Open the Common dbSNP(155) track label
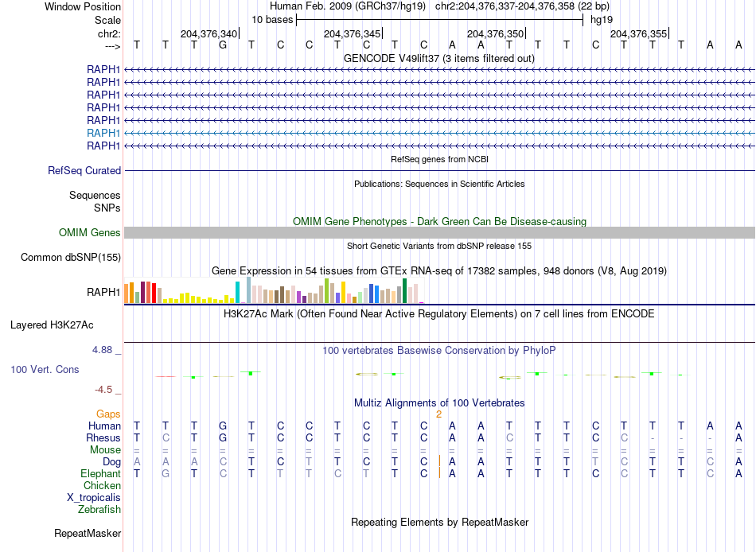The width and height of the screenshot is (756, 552). (x=71, y=257)
